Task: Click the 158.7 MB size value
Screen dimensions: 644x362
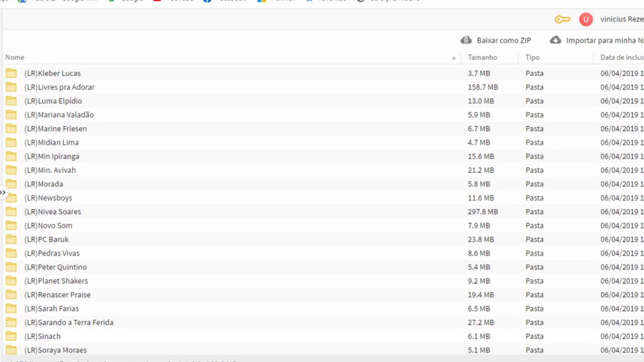Action: pos(483,87)
